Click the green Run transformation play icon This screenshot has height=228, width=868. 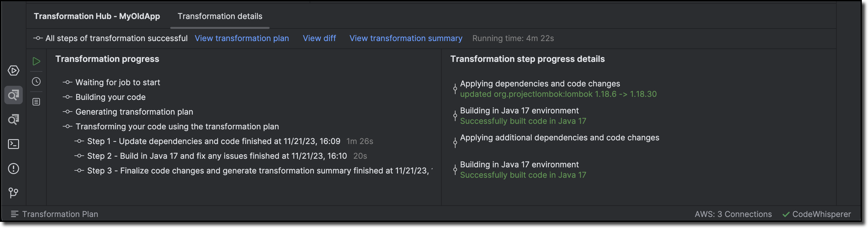36,61
